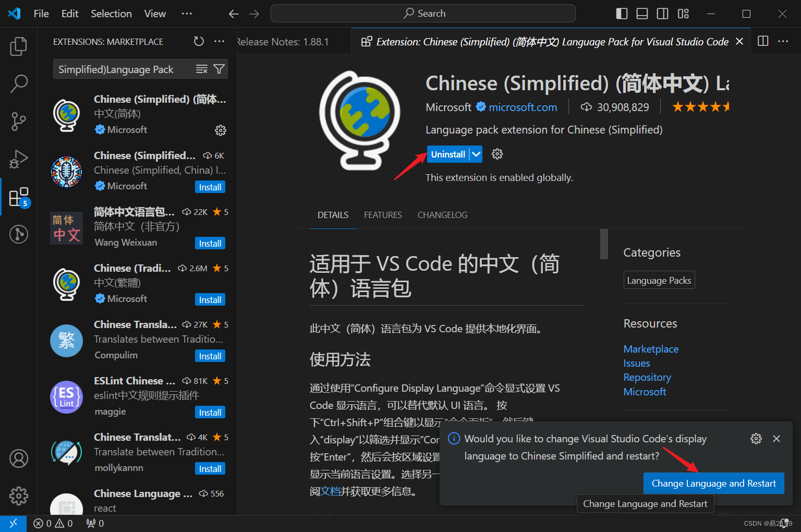The width and height of the screenshot is (801, 532).
Task: Toggle primary side bar layout icon
Action: tap(622, 14)
